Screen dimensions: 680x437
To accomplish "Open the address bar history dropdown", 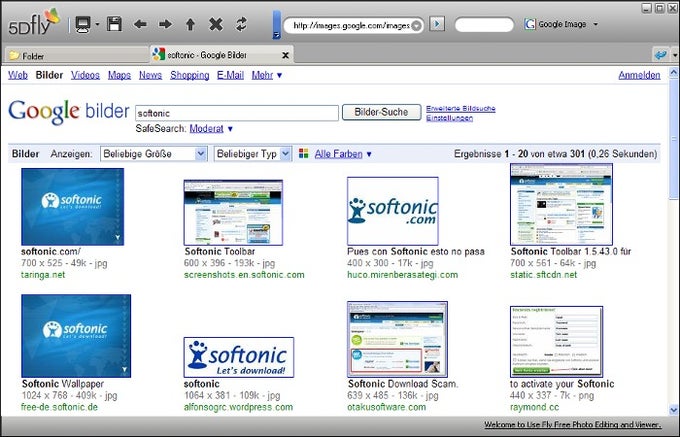I will [x=416, y=26].
